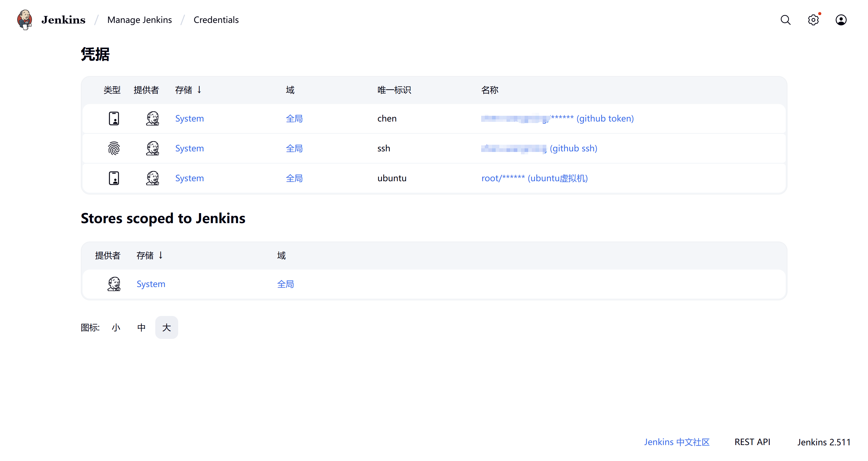
Task: Click provider icon in ssh row
Action: tap(152, 148)
